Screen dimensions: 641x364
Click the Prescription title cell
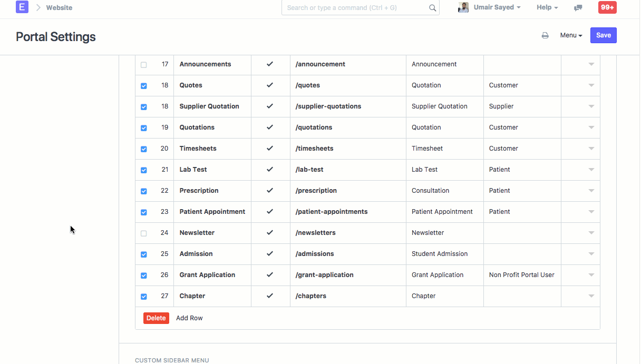[212, 191]
